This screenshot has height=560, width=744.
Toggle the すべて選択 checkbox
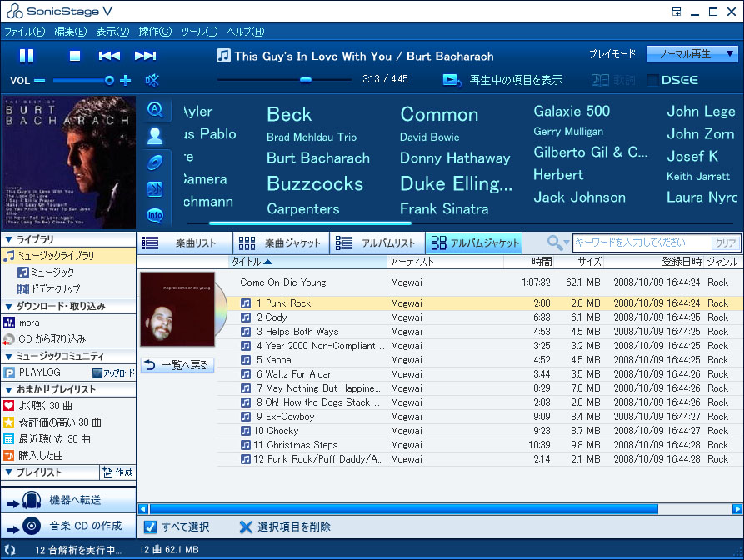coord(150,527)
